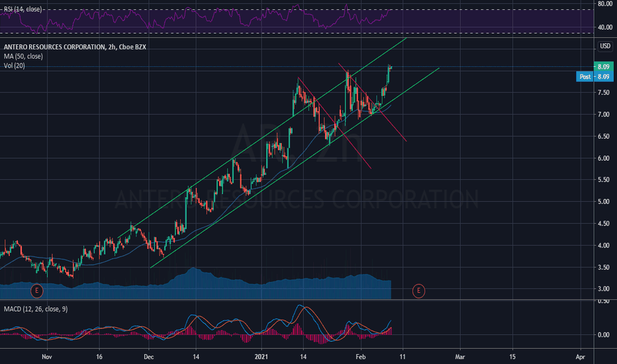This screenshot has height=364, width=617.
Task: Click the RSI 40.00 axis label
Action: click(x=605, y=27)
